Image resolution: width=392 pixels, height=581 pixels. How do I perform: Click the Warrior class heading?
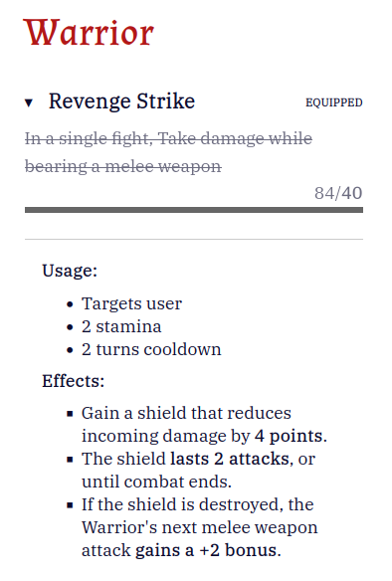coord(89,33)
